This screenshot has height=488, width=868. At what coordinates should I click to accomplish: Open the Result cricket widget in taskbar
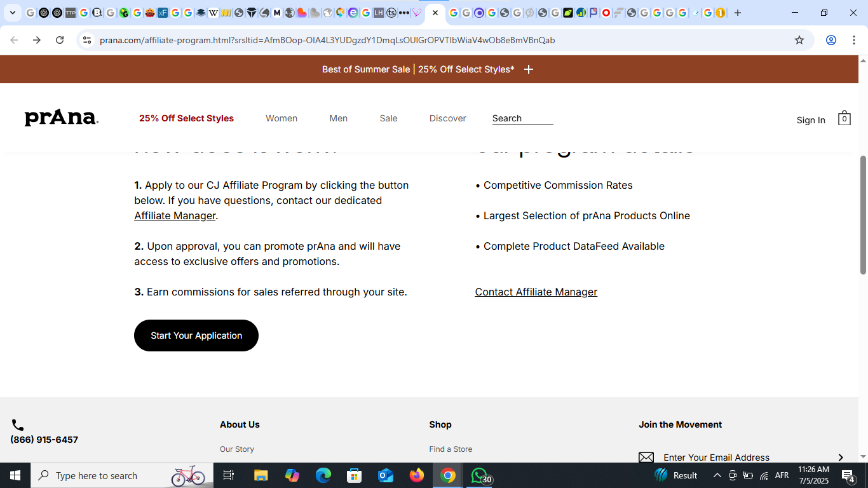coord(676,475)
